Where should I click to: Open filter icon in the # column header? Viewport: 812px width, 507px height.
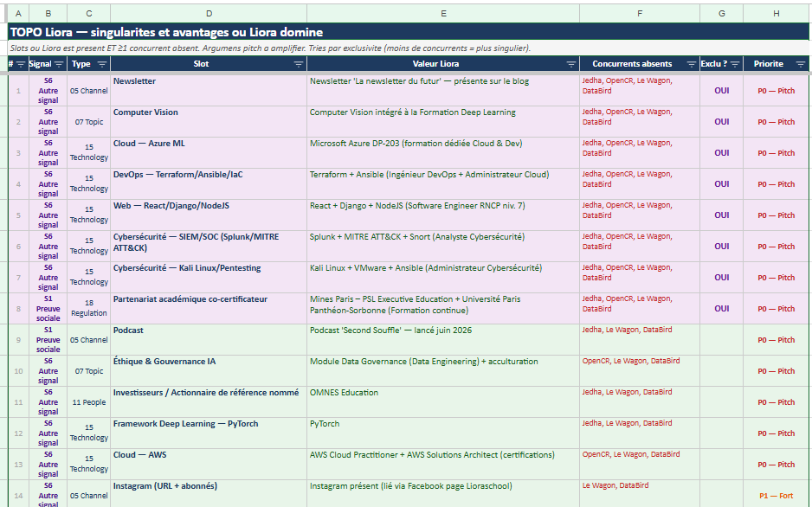(x=21, y=64)
